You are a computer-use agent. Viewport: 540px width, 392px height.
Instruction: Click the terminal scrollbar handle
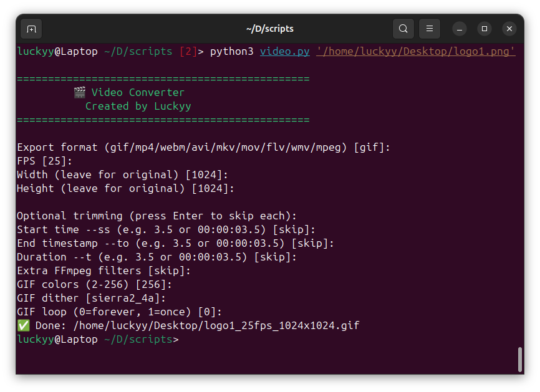coord(521,360)
